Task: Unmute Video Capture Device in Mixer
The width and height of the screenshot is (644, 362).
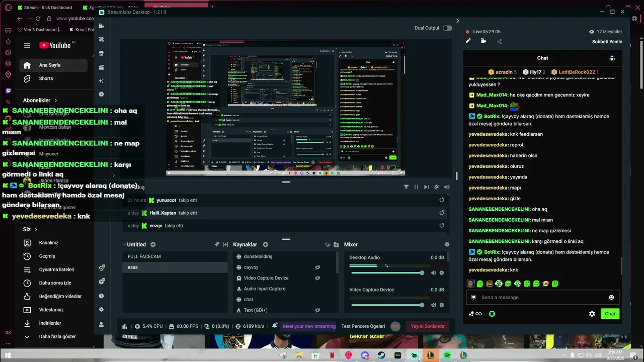Action: tap(433, 305)
